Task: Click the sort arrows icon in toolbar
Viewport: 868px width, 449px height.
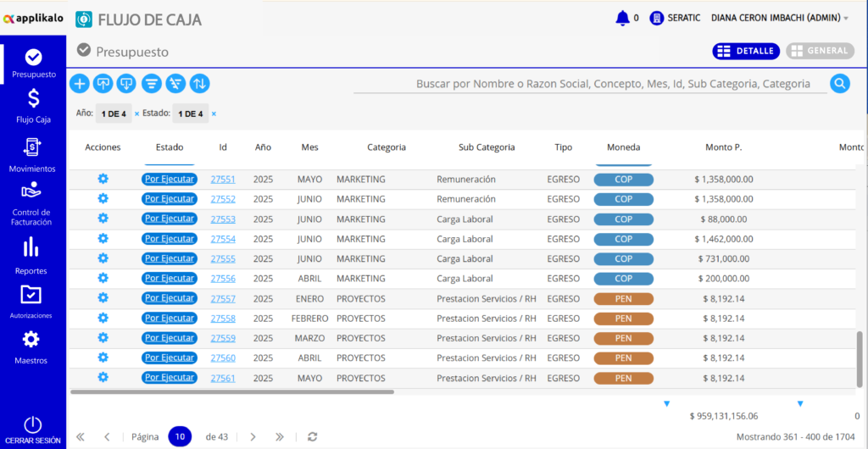Action: coord(200,84)
